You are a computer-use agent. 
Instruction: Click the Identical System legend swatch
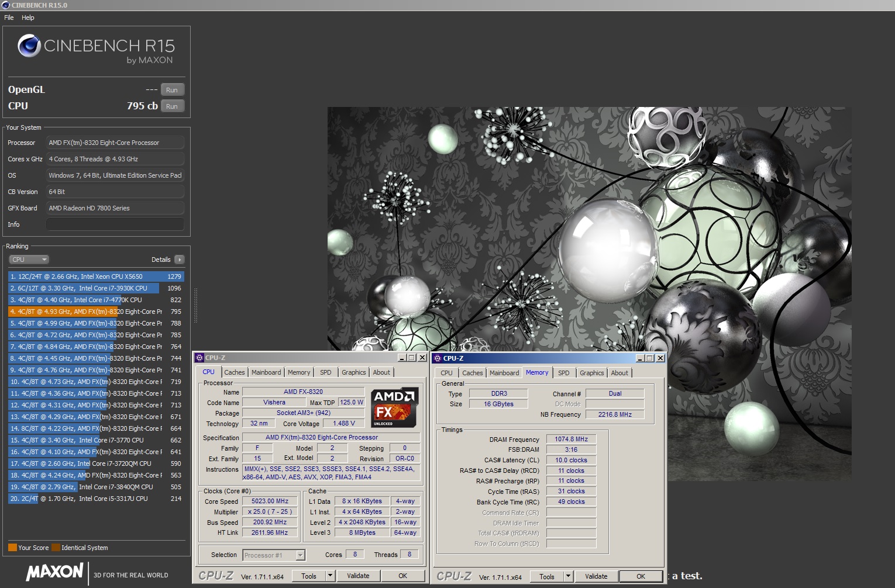56,548
